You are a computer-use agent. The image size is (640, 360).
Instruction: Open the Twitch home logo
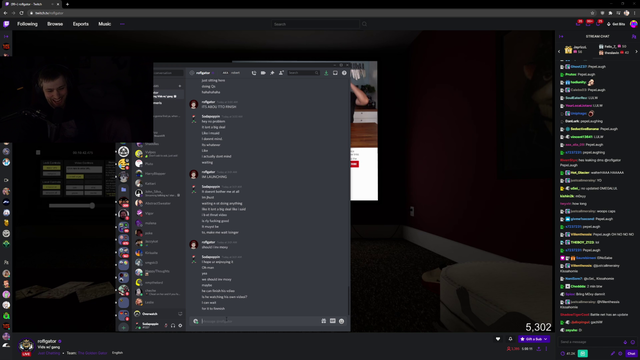click(6, 24)
